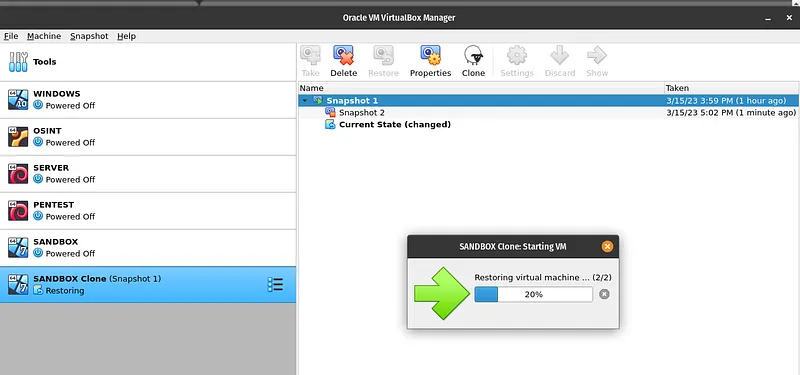Image resolution: width=800 pixels, height=375 pixels.
Task: Select Snapshot 2 in the tree
Action: click(x=362, y=113)
